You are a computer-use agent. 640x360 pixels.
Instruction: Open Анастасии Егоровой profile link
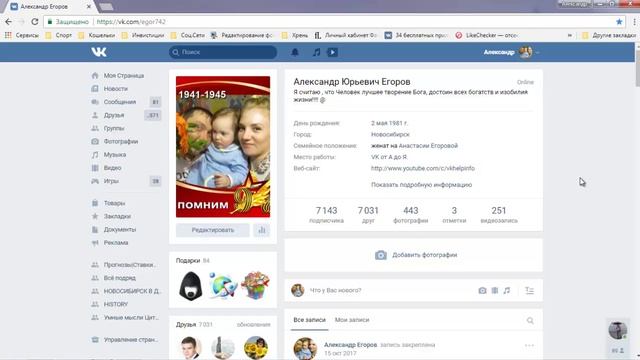coord(428,146)
